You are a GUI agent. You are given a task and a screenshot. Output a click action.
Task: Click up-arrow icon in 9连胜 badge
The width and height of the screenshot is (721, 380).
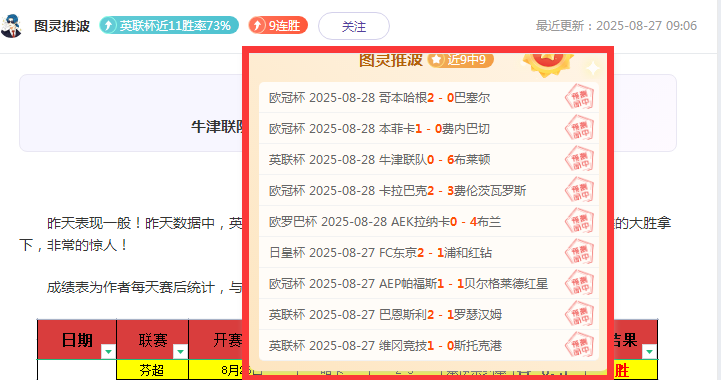click(x=258, y=25)
